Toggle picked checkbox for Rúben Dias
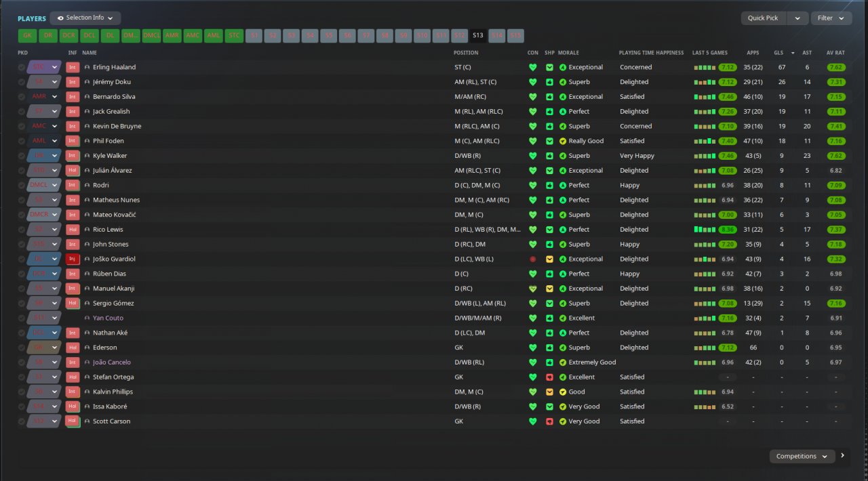 click(22, 274)
